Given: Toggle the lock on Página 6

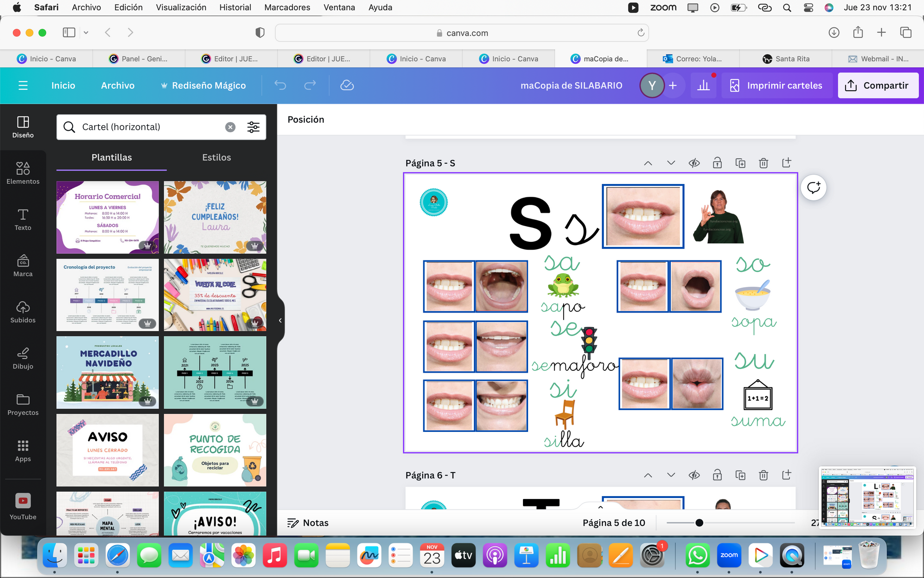Looking at the screenshot, I should click(x=717, y=475).
